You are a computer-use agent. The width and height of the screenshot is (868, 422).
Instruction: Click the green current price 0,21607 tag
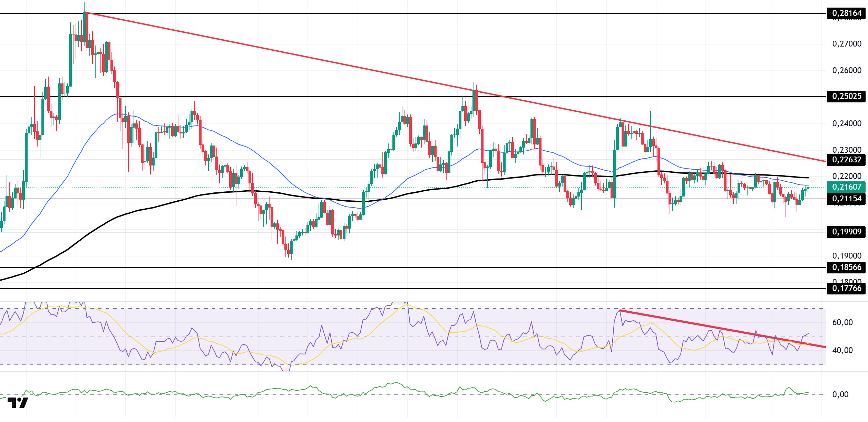point(847,187)
